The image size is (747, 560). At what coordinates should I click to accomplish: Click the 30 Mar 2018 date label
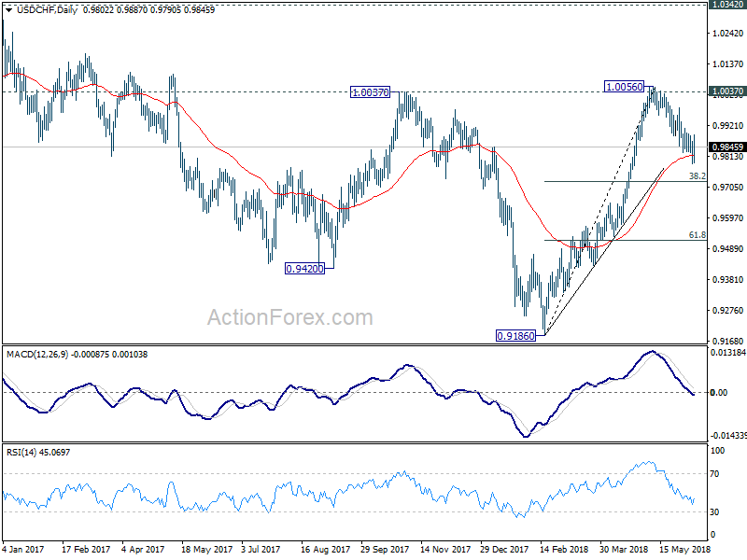[x=624, y=549]
